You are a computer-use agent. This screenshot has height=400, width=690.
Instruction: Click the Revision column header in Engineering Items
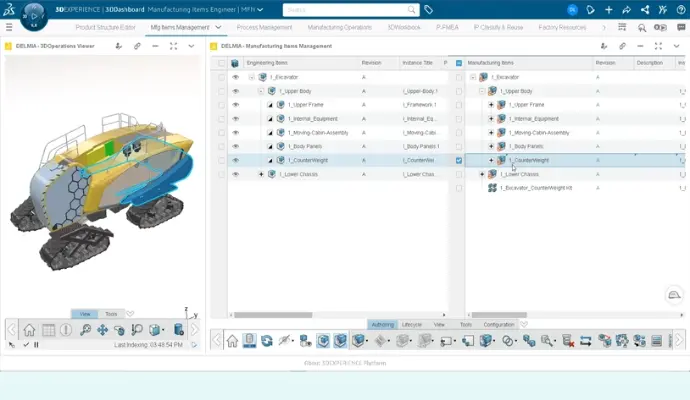point(371,63)
